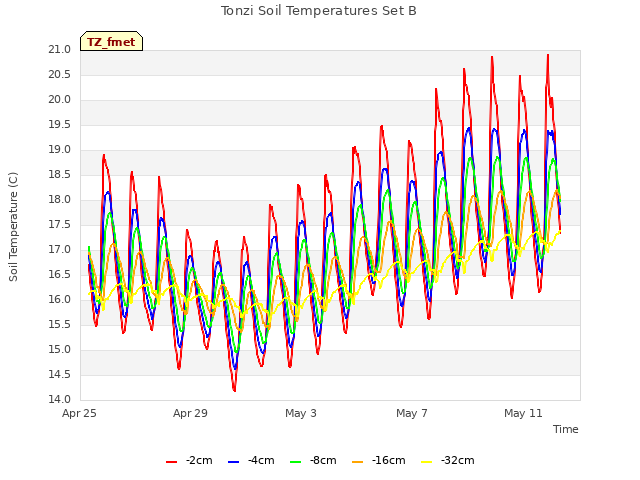Click the chart title Tonzi Soil Temperatures Set B

point(318,11)
